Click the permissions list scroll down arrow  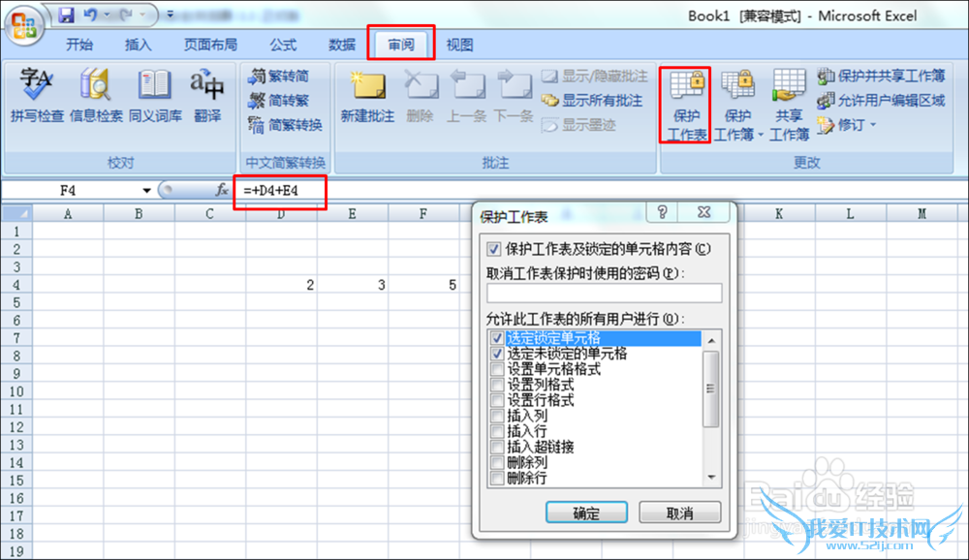tap(711, 478)
